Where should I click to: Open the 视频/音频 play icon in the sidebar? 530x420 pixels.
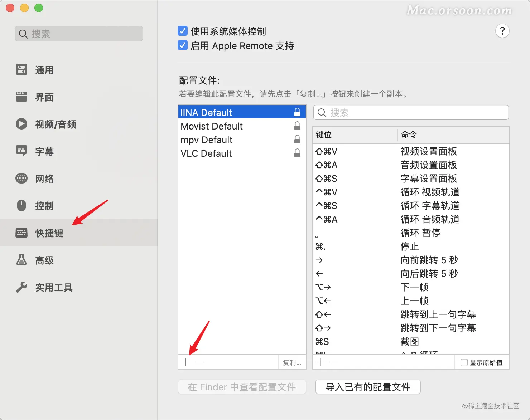tap(21, 124)
